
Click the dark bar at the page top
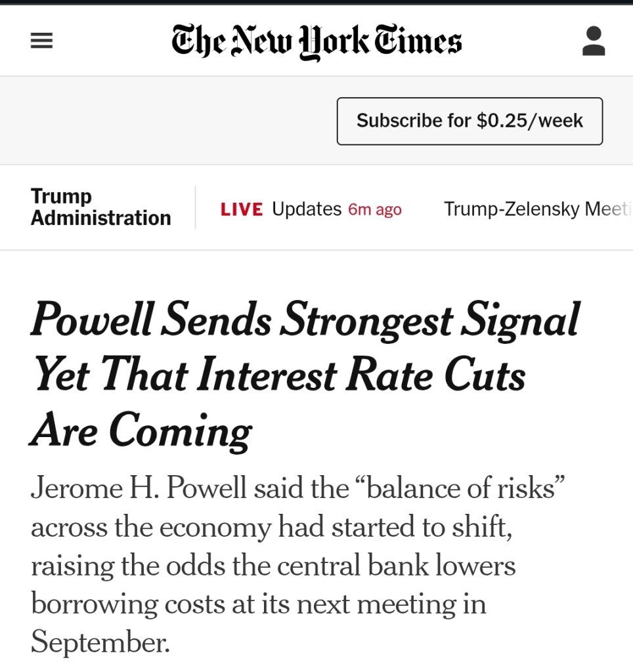pyautogui.click(x=316, y=2)
